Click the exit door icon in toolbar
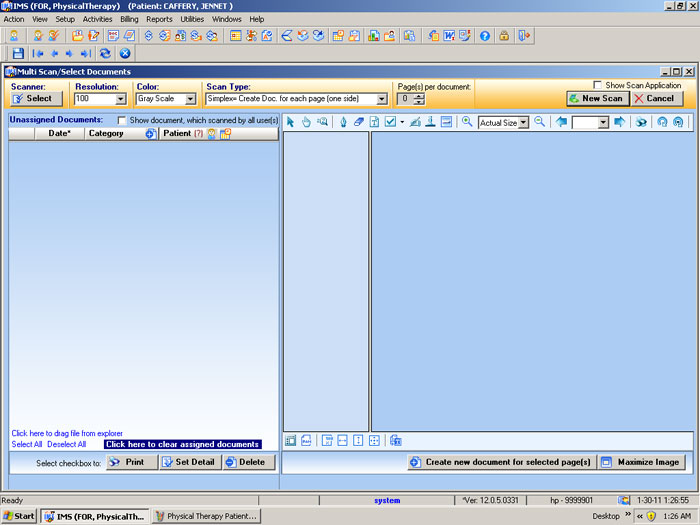Viewport: 700px width, 525px height. [x=524, y=36]
